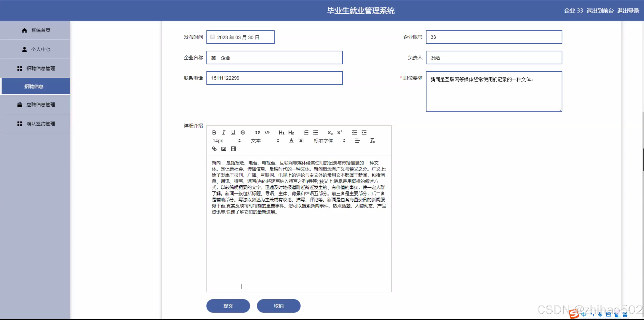Click 退出登录 in the header

628,11
